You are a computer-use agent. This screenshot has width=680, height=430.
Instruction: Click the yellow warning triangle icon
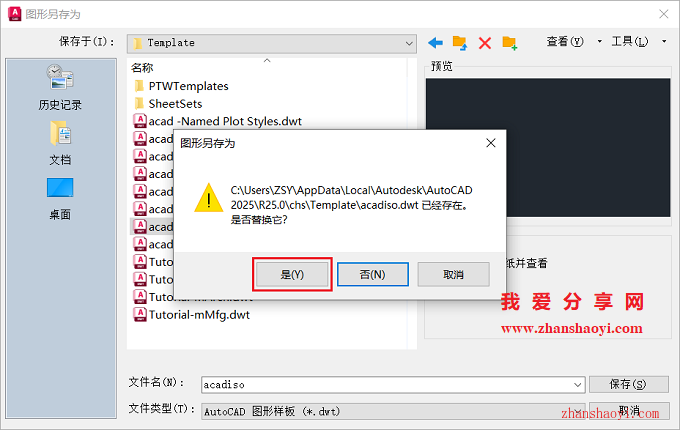[x=209, y=199]
